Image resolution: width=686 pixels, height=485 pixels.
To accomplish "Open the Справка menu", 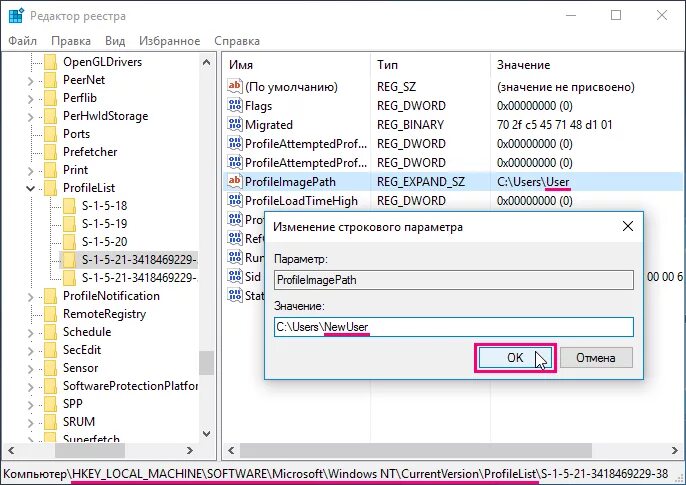I will (237, 41).
